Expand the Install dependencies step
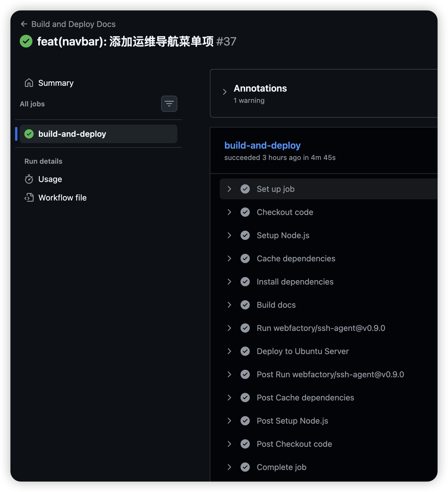 pyautogui.click(x=230, y=282)
